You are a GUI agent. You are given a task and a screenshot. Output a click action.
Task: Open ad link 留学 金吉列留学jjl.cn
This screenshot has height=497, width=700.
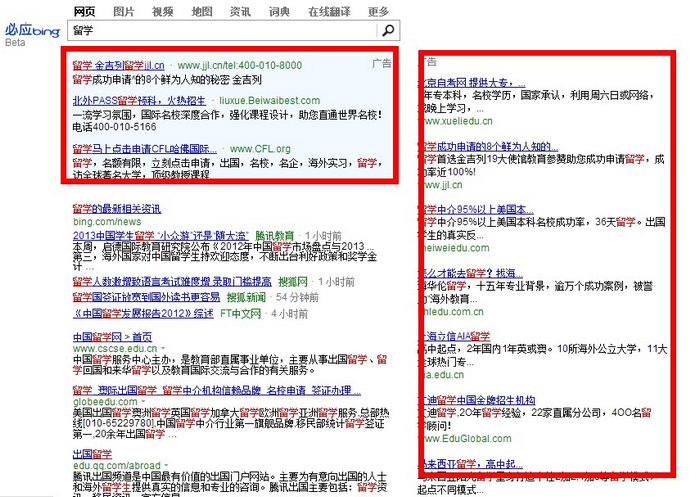[x=119, y=66]
